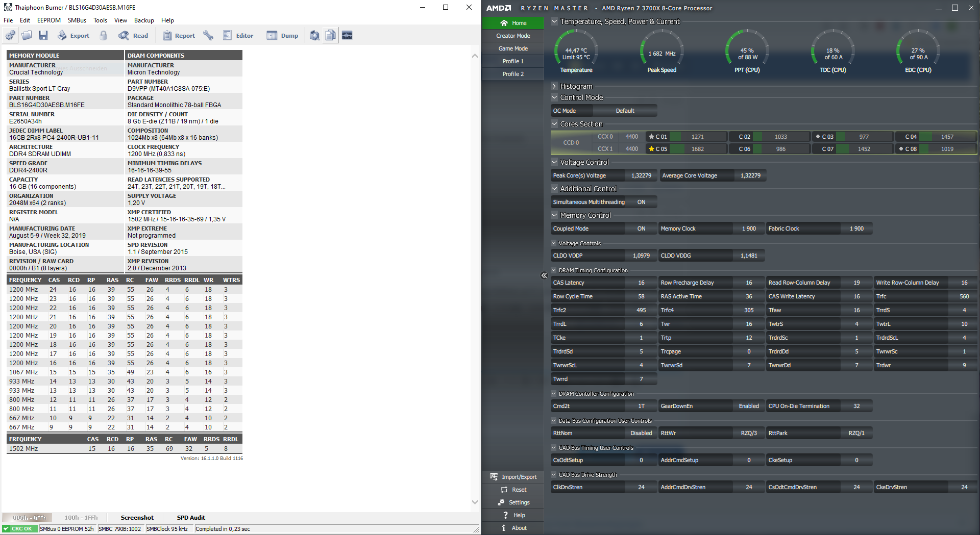Collapse the Voltage Control section

coord(554,162)
